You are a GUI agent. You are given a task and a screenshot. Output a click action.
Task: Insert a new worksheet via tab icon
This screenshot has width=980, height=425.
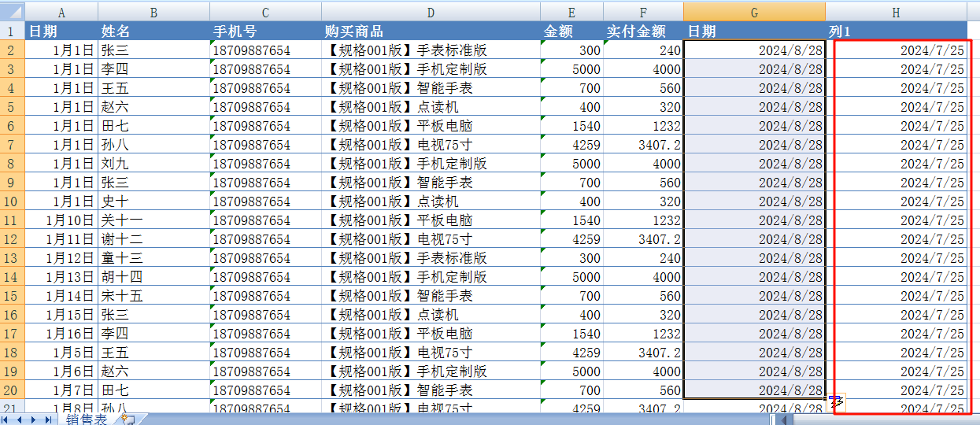(128, 419)
